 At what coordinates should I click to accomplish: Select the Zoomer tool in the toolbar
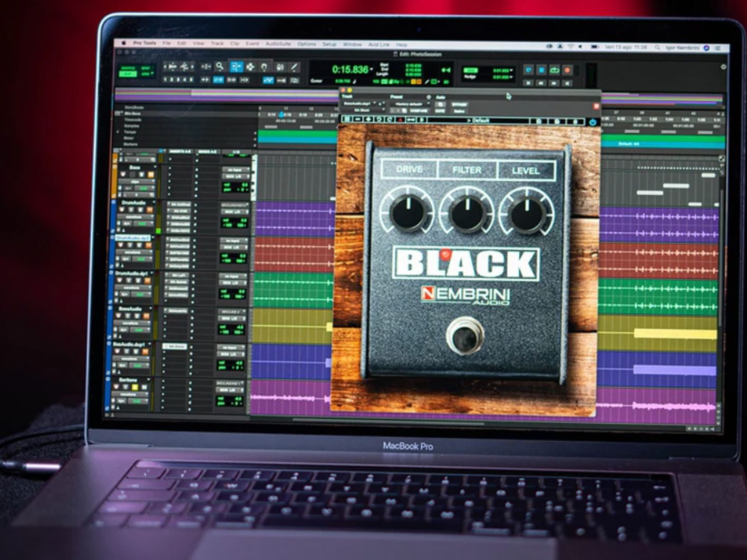[x=219, y=66]
